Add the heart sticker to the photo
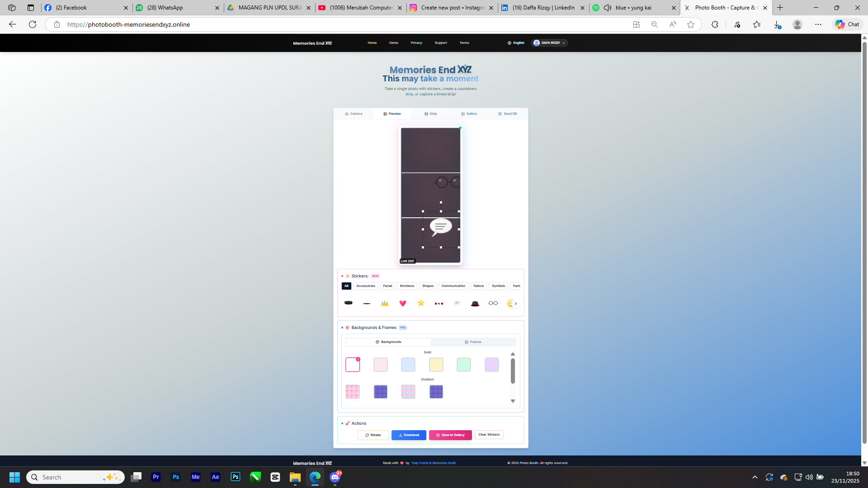The width and height of the screenshot is (868, 488). click(x=402, y=303)
